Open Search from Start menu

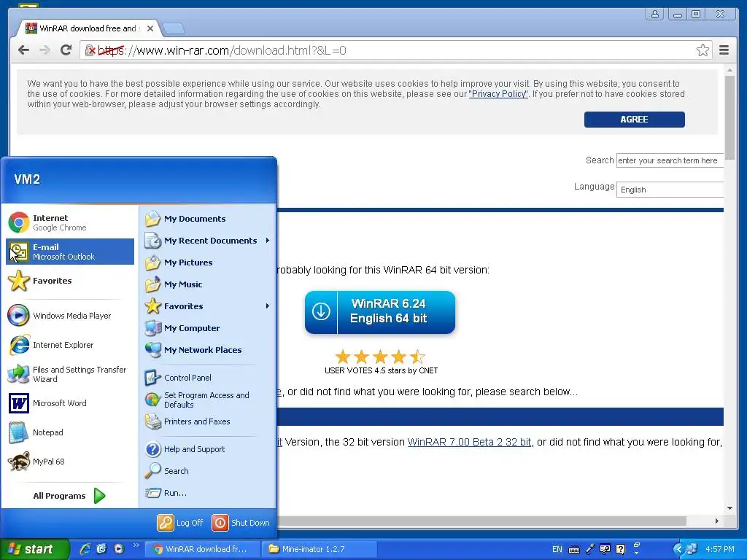(208, 471)
